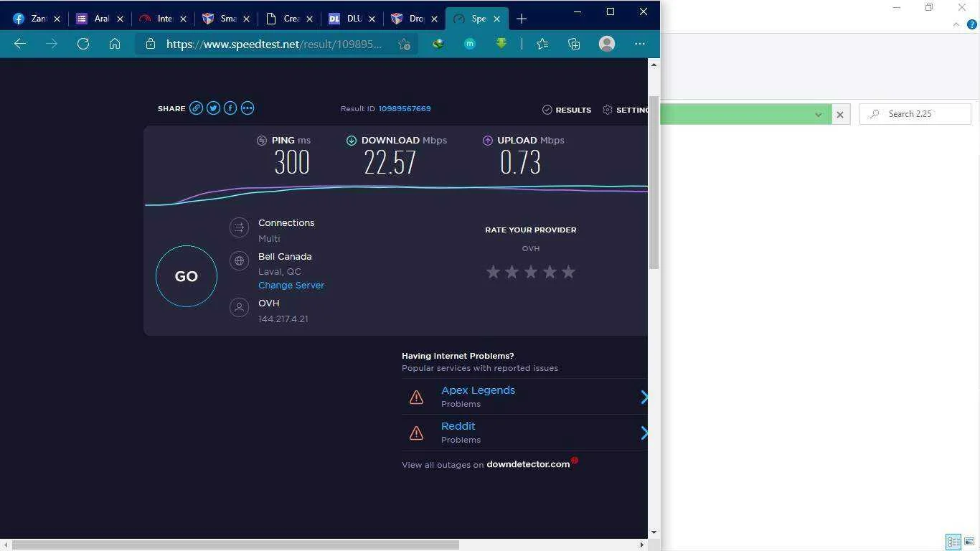Click the PING ms result value 300
Viewport: 980px width, 551px height.
point(292,163)
